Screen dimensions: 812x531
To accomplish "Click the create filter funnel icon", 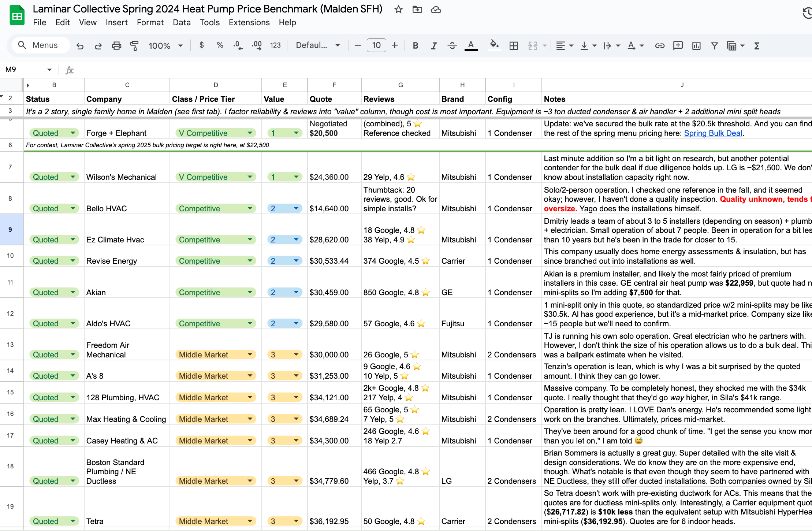I will coord(714,45).
